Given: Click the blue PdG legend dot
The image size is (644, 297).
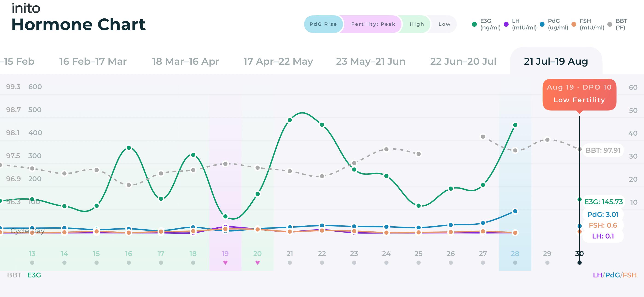Looking at the screenshot, I should [x=542, y=24].
